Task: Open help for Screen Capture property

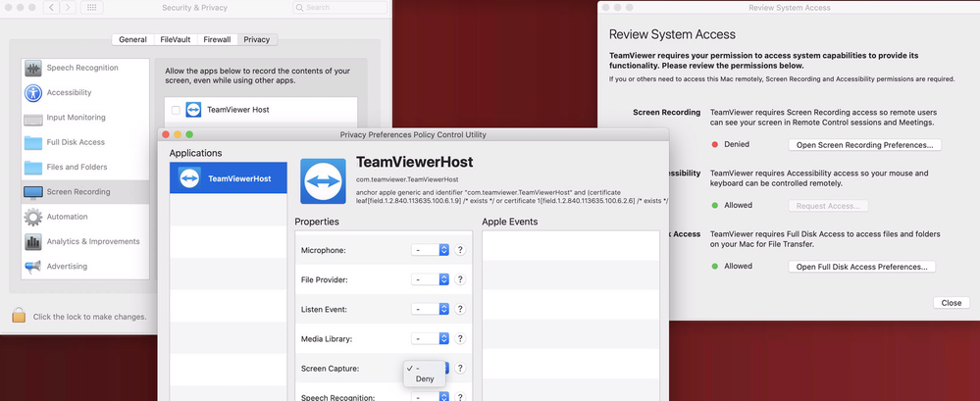Action: pos(460,369)
